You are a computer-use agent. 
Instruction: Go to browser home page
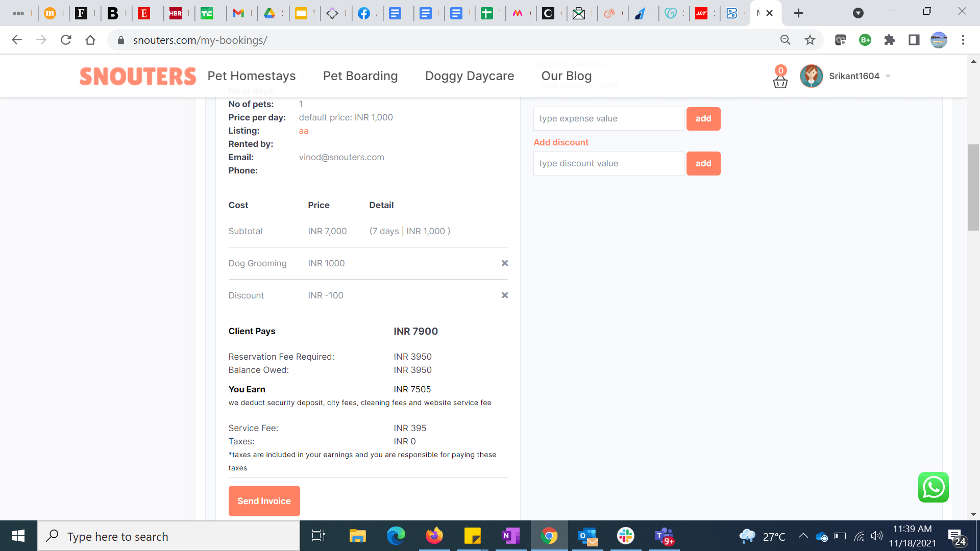click(x=90, y=40)
